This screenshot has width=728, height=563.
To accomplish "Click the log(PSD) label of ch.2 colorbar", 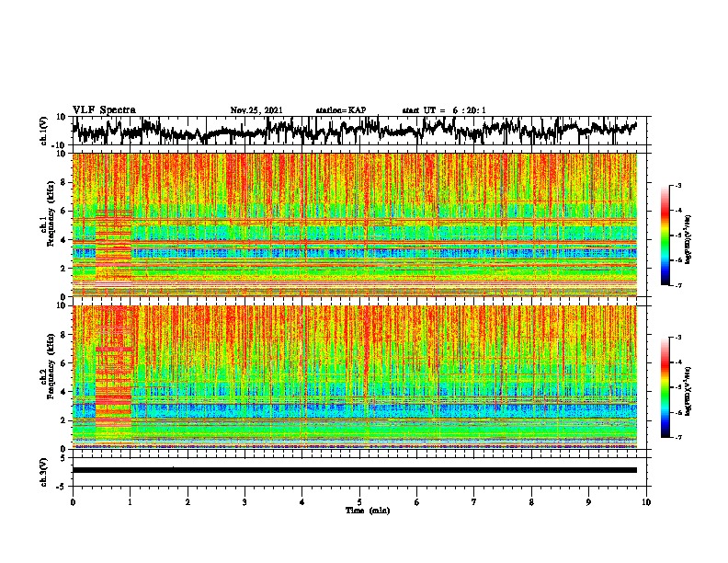I will pos(688,391).
